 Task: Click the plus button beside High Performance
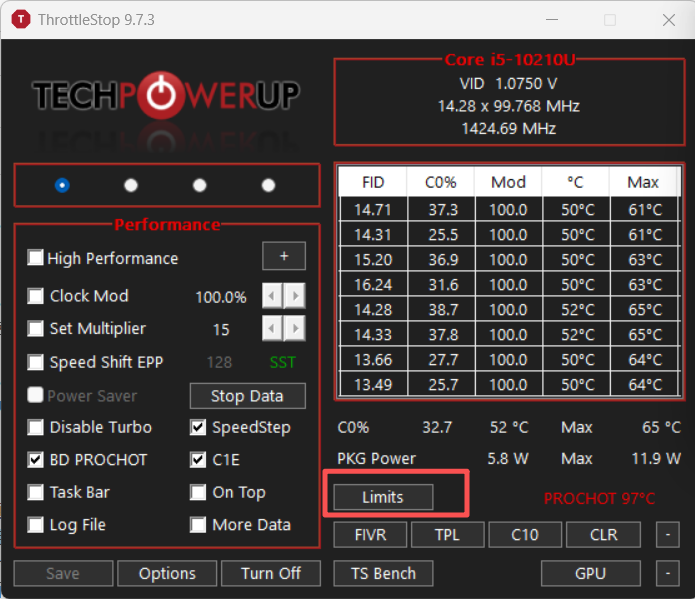[284, 256]
